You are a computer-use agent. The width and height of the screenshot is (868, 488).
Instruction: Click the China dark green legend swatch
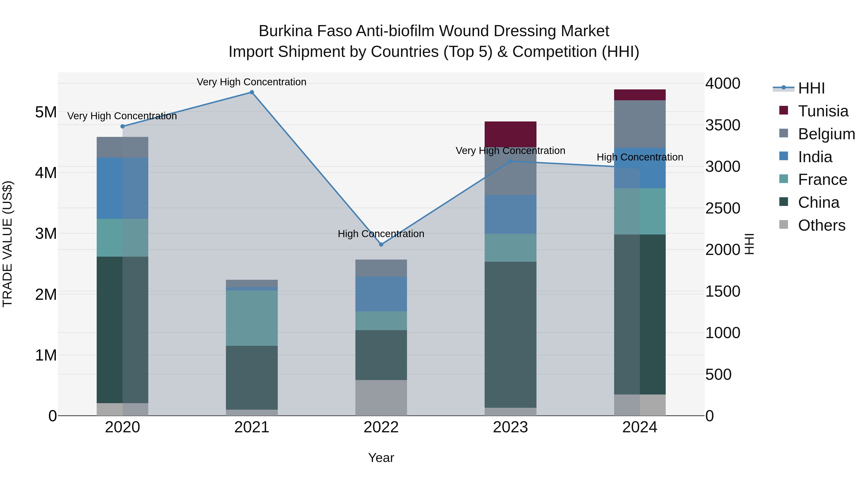tap(784, 202)
